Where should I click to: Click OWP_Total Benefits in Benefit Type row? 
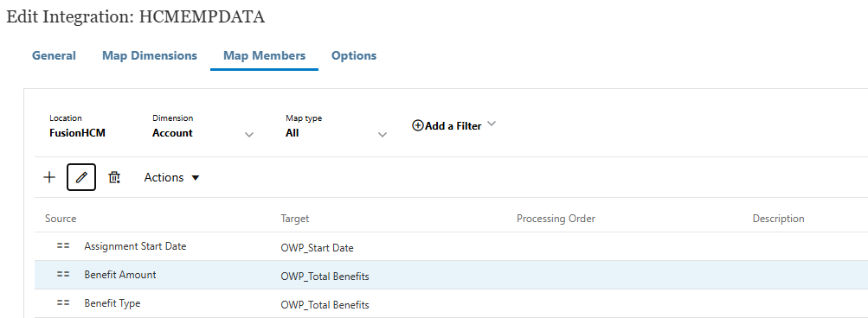325,305
